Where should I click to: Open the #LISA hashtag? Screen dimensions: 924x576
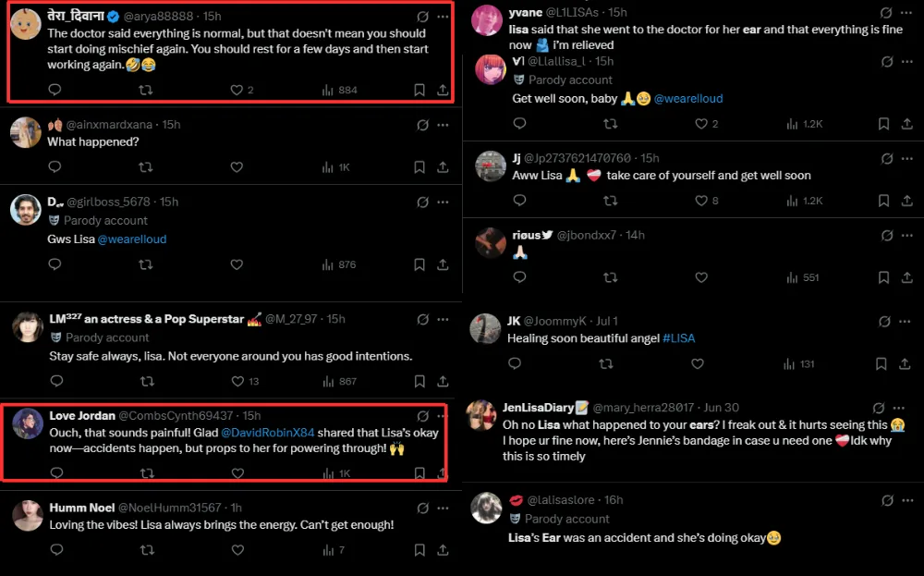(678, 338)
